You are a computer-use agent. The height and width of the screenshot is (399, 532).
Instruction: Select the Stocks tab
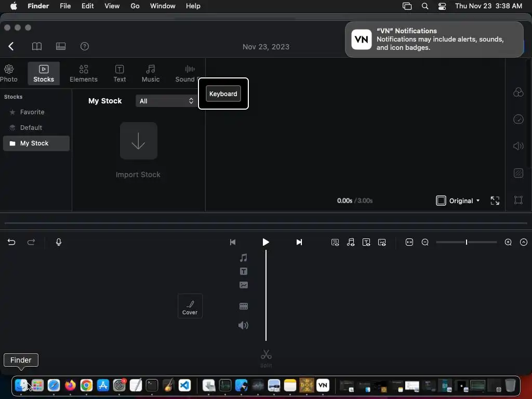pos(44,73)
